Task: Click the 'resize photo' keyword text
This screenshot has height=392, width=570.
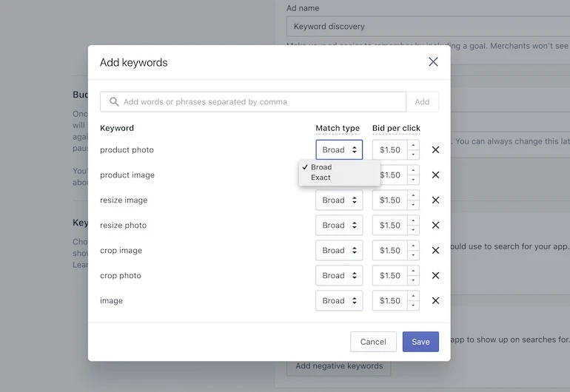Action: click(x=123, y=226)
